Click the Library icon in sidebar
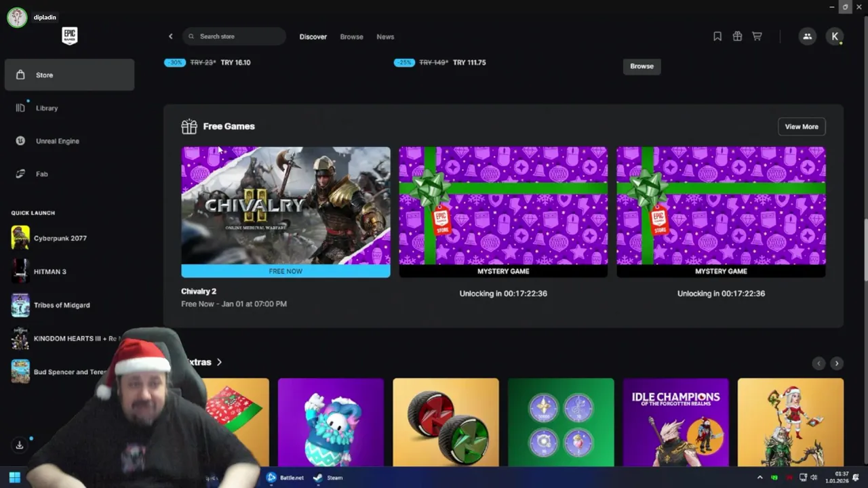Screen dimensions: 868x488 (x=20, y=108)
